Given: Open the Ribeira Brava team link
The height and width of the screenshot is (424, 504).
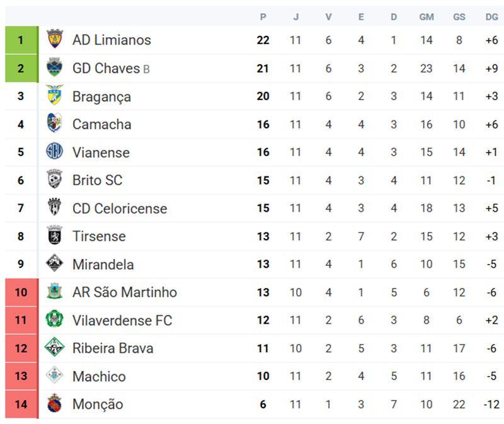Looking at the screenshot, I should coord(113,348).
